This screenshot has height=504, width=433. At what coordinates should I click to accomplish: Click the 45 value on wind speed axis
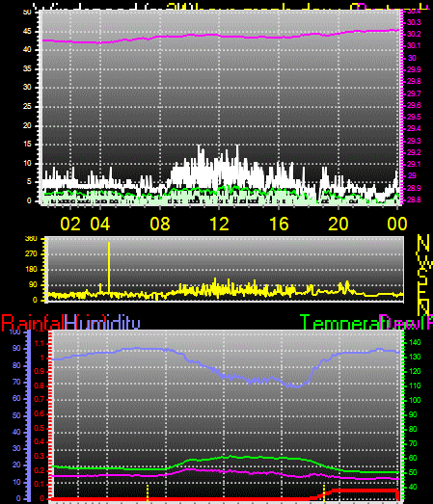click(x=27, y=32)
